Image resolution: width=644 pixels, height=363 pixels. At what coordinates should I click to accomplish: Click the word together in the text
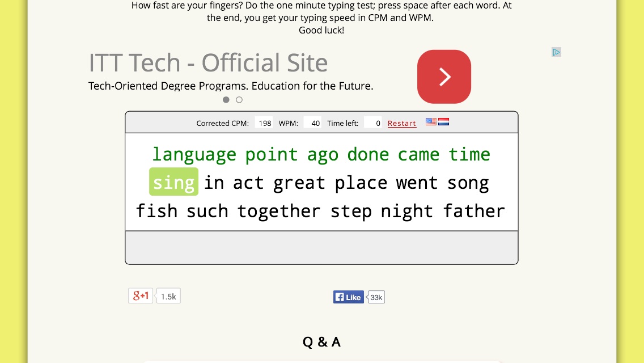279,212
